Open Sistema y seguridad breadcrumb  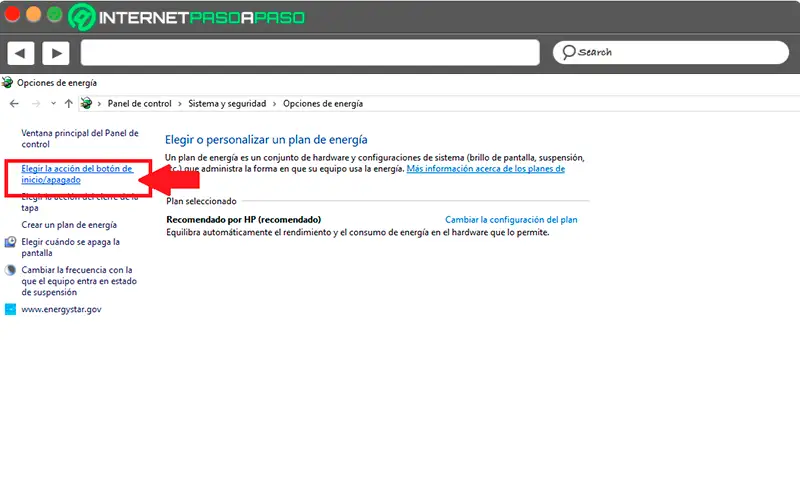click(227, 104)
